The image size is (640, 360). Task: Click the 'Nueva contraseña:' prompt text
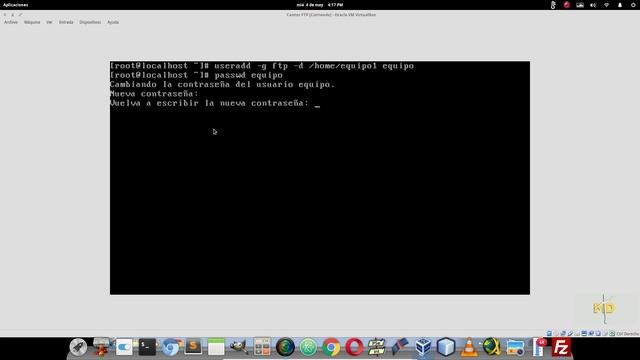[154, 94]
